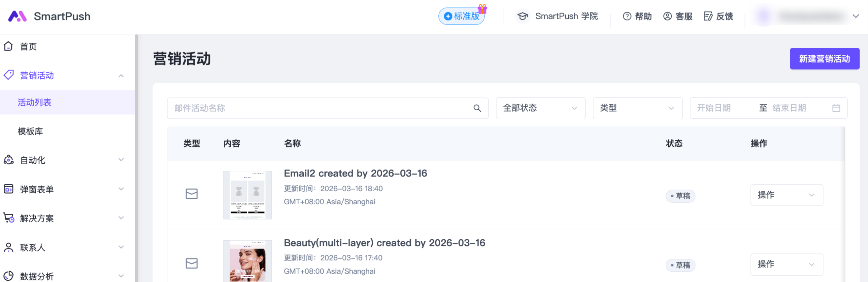Open the calendar date picker icon
The height and width of the screenshot is (282, 868).
pos(836,108)
